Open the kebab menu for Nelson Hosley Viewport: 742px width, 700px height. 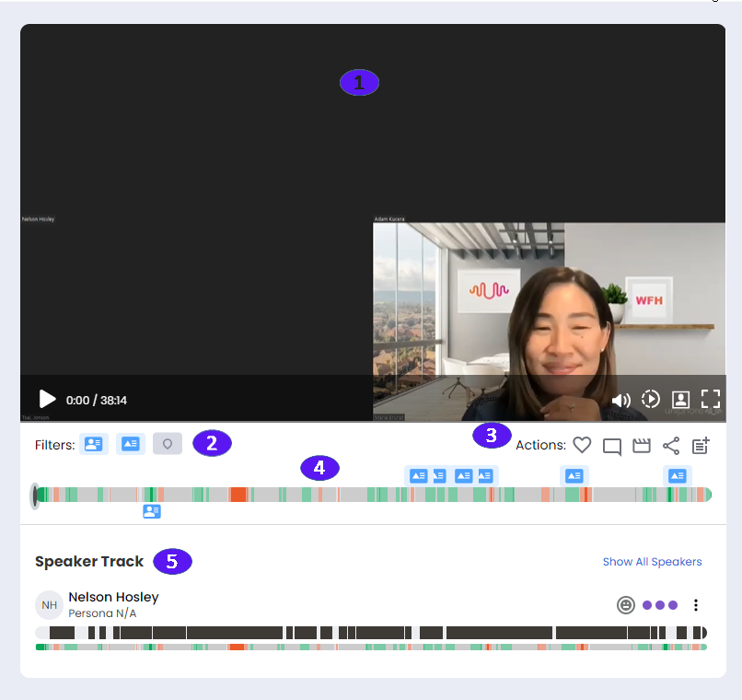696,605
